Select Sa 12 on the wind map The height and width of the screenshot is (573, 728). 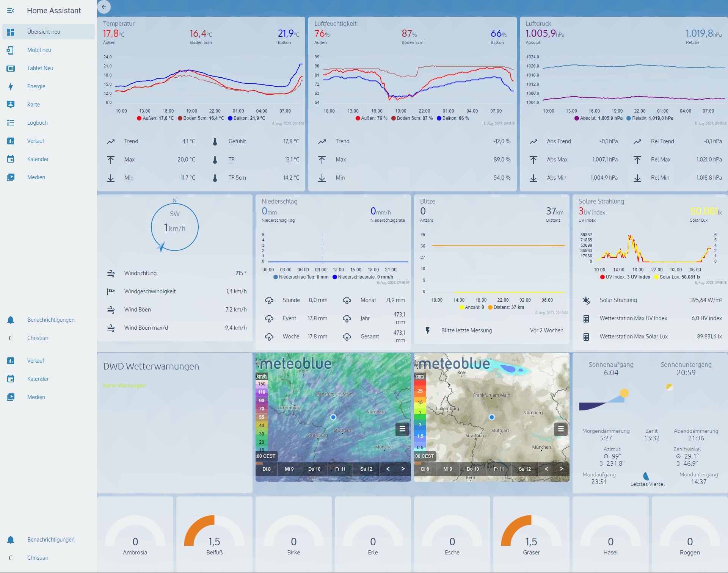[366, 469]
